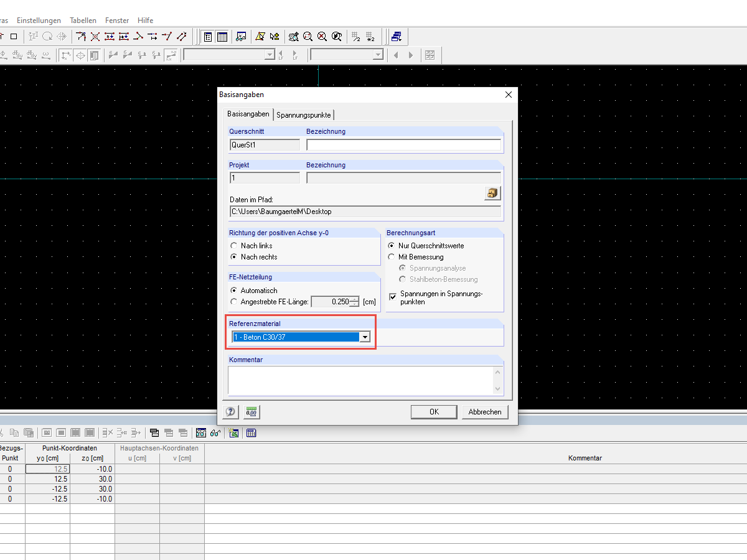
Task: Choose 'Automatisch' FE mesh option
Action: (x=234, y=291)
